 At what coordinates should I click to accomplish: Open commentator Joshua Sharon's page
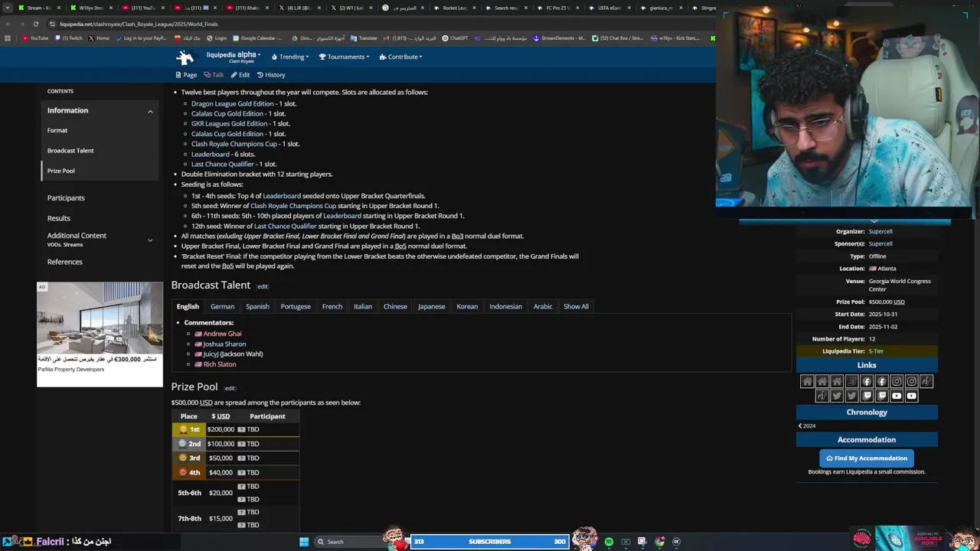[224, 344]
